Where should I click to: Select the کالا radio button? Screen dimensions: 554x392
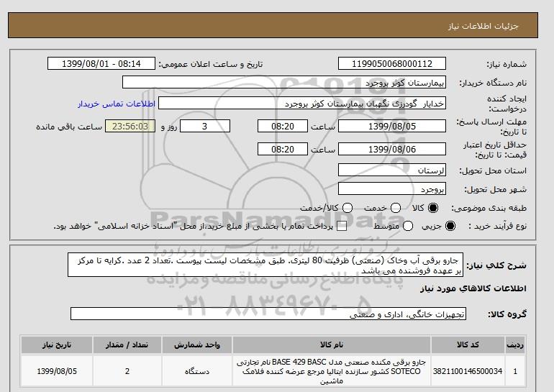tap(433, 208)
